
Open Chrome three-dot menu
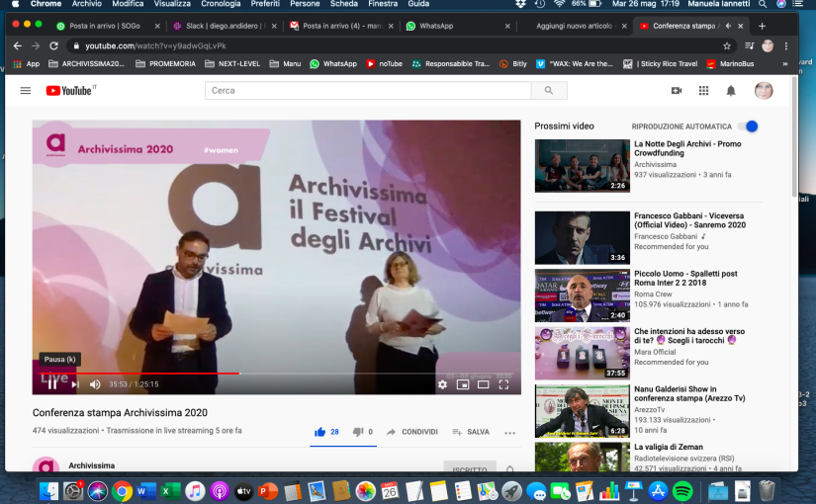(786, 45)
